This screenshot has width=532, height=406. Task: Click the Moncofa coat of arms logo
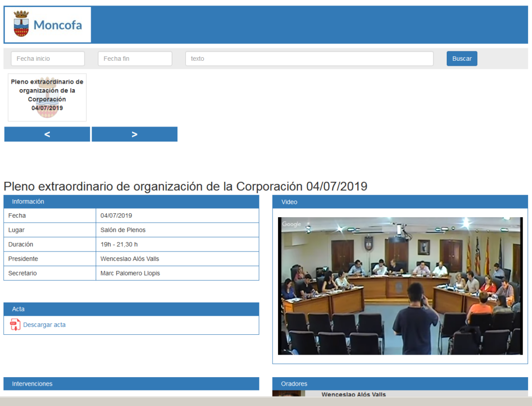pos(21,24)
